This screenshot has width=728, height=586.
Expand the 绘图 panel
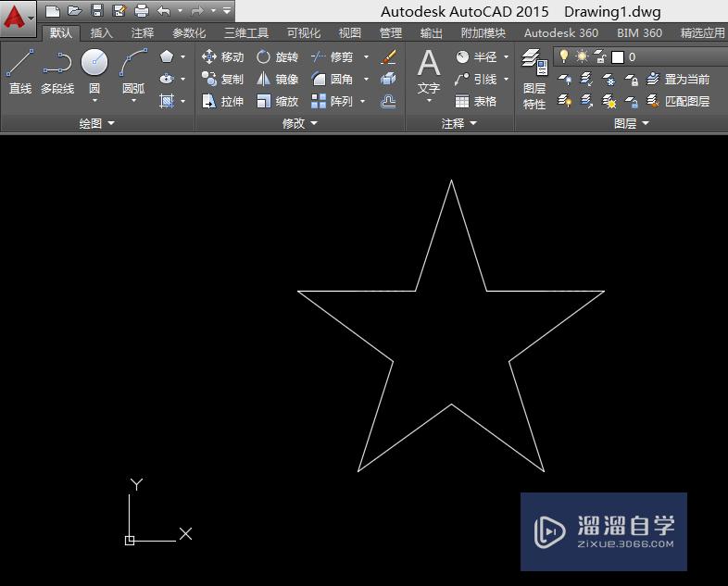[96, 123]
